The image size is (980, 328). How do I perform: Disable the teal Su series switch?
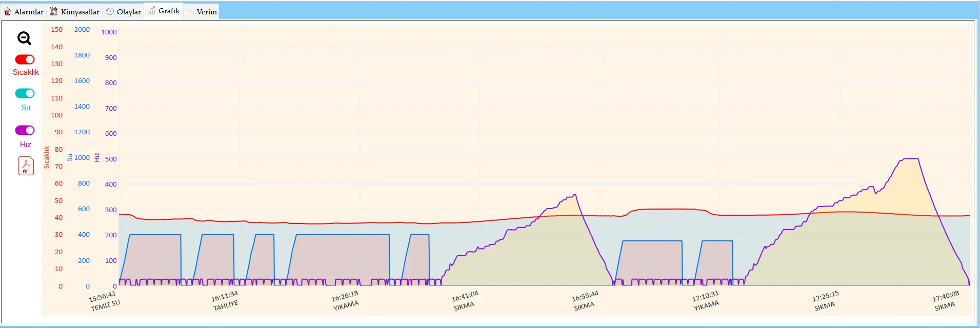(25, 93)
